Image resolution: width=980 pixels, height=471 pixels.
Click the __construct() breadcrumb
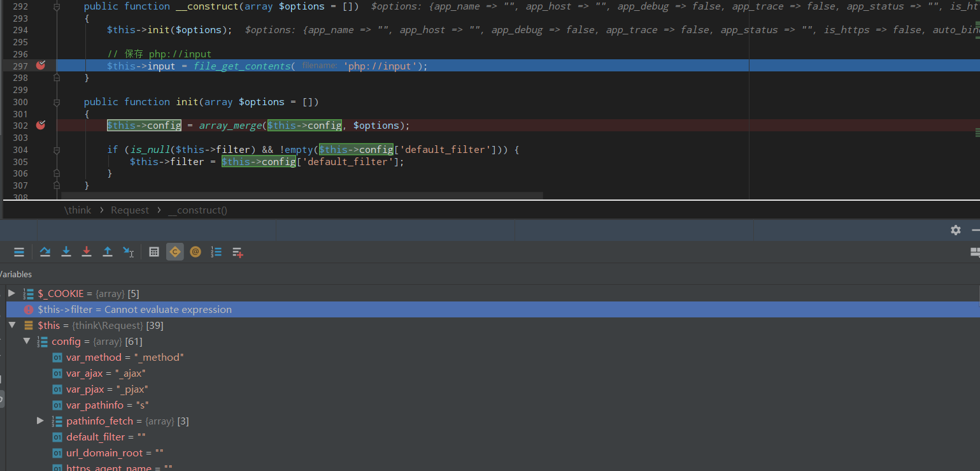tap(197, 210)
